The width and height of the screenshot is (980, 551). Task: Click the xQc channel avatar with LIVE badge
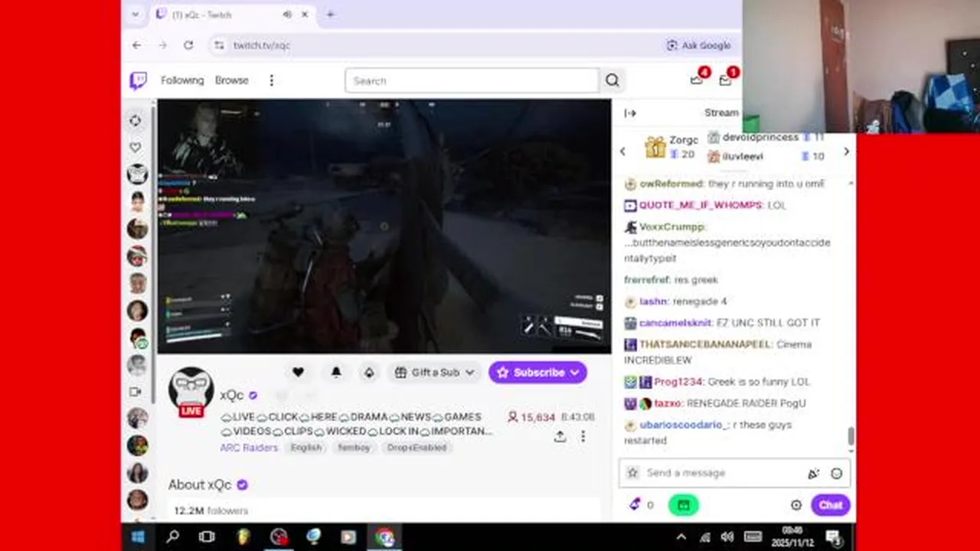coord(191,393)
